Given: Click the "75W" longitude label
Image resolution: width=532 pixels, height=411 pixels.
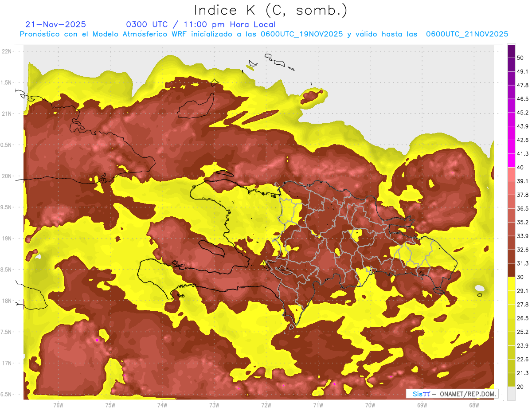Looking at the screenshot, I should 110,405.
